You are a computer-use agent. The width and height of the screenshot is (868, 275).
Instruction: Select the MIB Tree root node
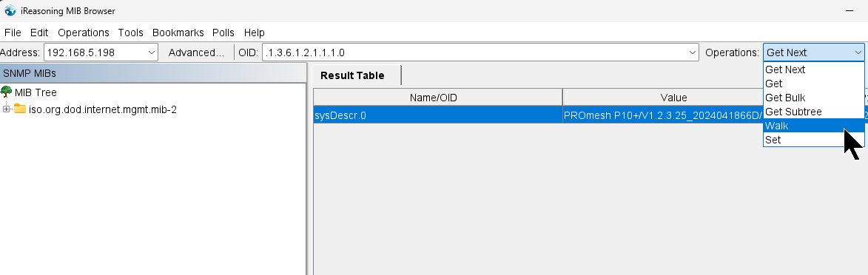click(x=36, y=92)
